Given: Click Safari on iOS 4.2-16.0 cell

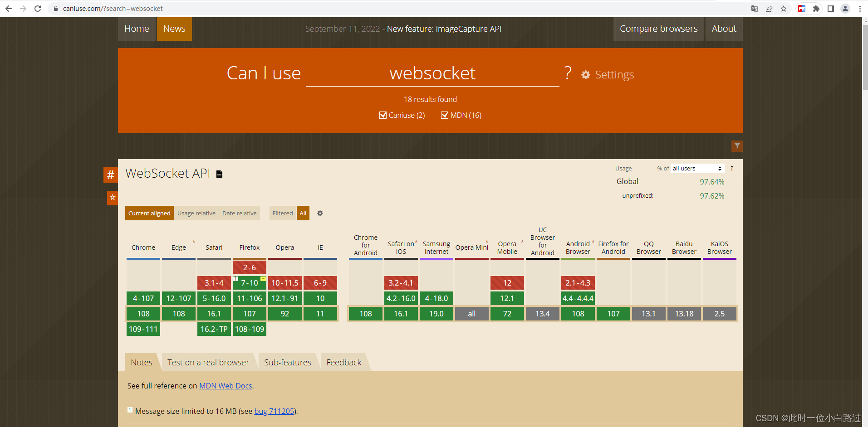Looking at the screenshot, I should 401,298.
